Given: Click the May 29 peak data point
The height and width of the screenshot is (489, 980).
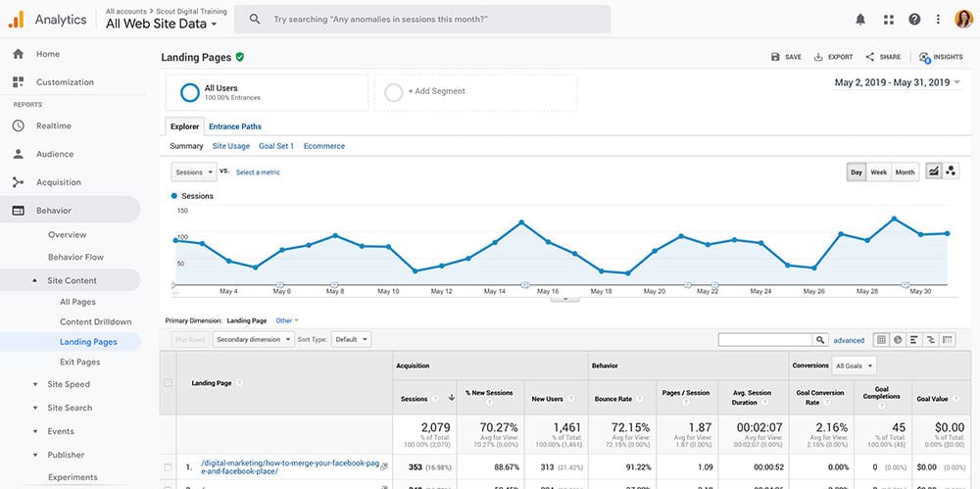Looking at the screenshot, I should click(x=895, y=219).
